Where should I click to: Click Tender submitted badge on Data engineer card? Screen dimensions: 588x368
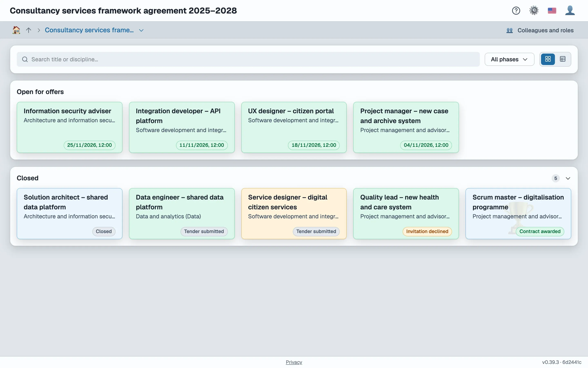(204, 231)
